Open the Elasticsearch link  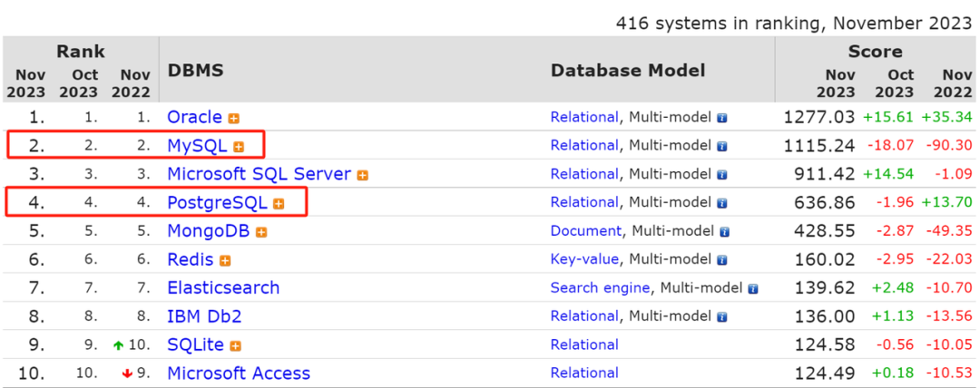pyautogui.click(x=223, y=287)
